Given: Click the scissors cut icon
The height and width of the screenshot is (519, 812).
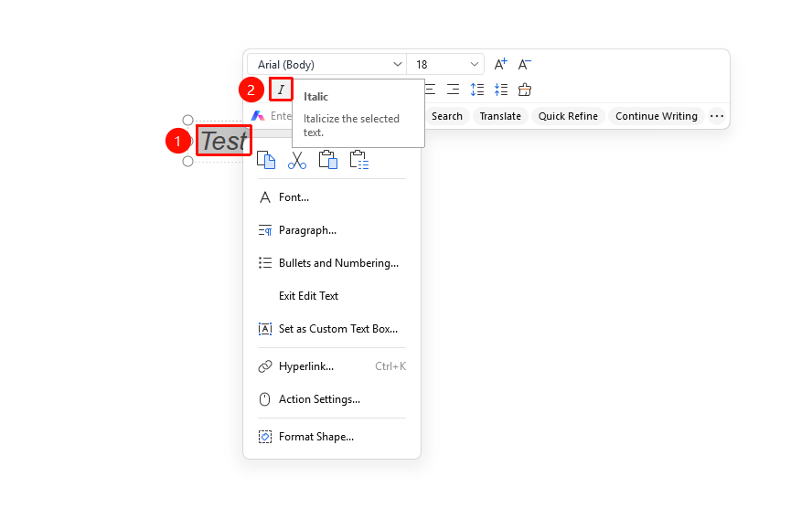Looking at the screenshot, I should [x=297, y=160].
